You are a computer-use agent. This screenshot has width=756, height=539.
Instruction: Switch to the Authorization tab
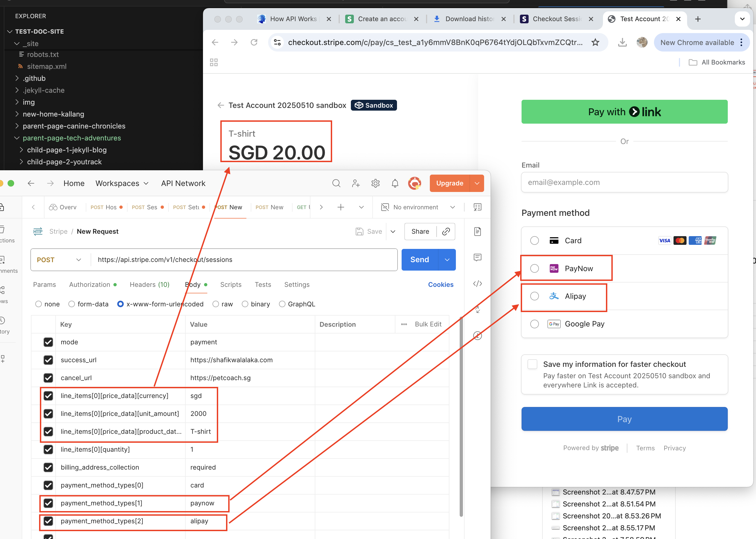coord(93,284)
